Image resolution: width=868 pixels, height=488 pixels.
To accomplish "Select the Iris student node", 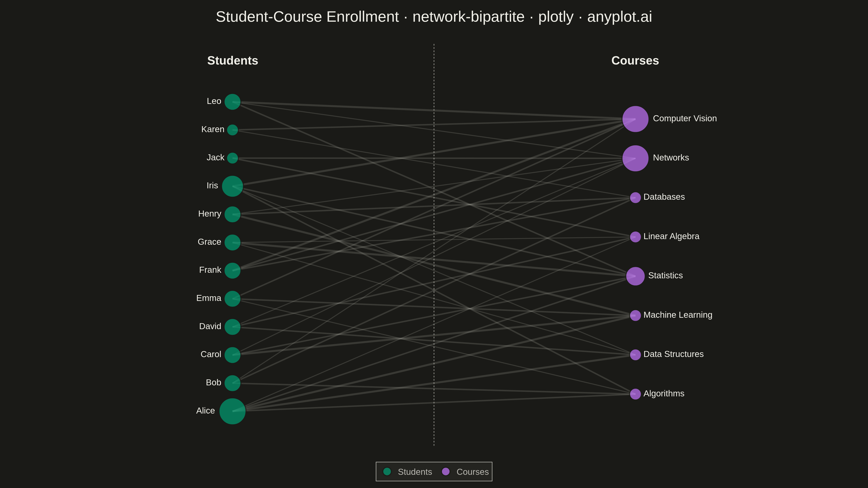I will coord(232,186).
